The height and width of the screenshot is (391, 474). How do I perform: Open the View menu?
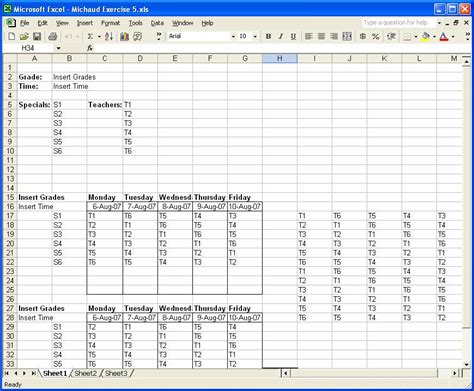(x=62, y=23)
